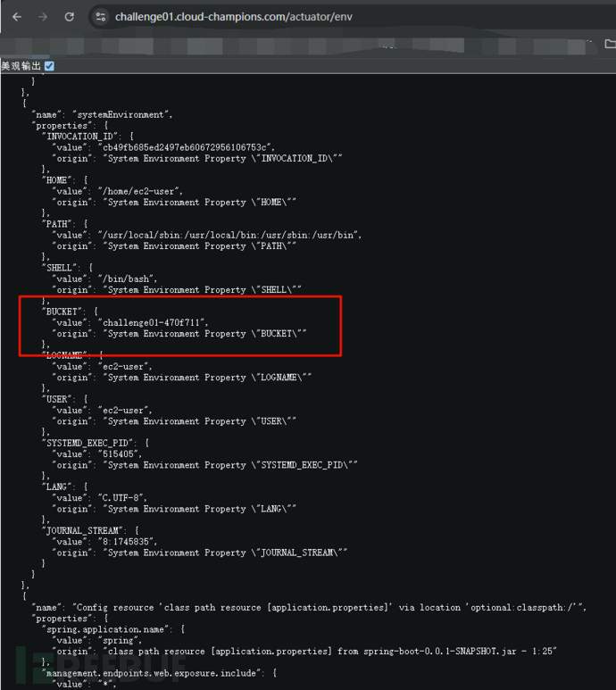Click the "JOURNAL_STREAM" property key
The image size is (616, 690).
point(82,531)
